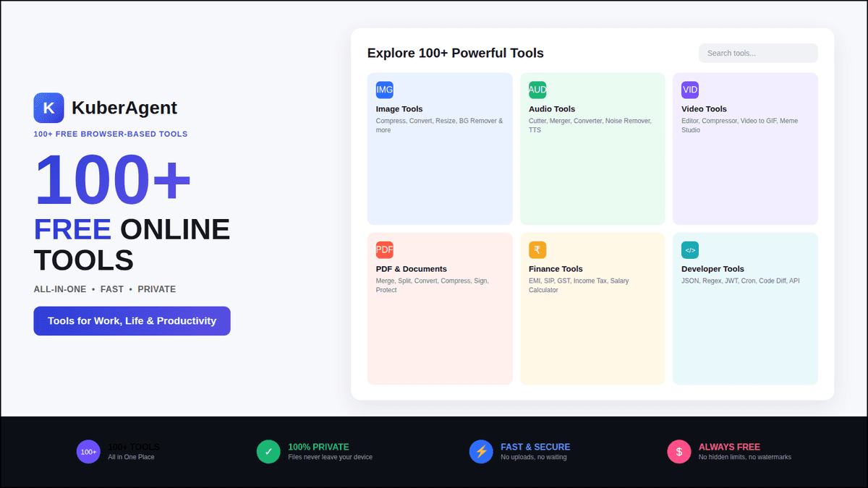Image resolution: width=868 pixels, height=488 pixels.
Task: Click the AUD icon on Audio Tools card
Action: click(x=537, y=90)
